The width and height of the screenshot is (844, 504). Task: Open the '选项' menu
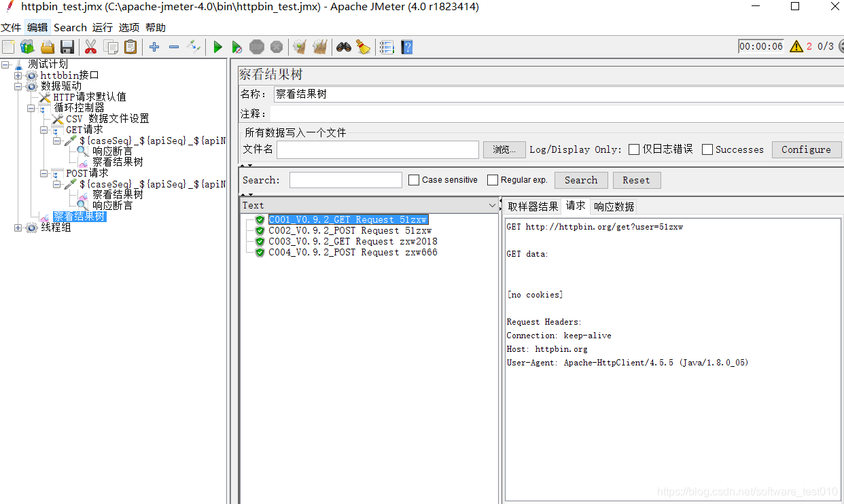coord(129,27)
